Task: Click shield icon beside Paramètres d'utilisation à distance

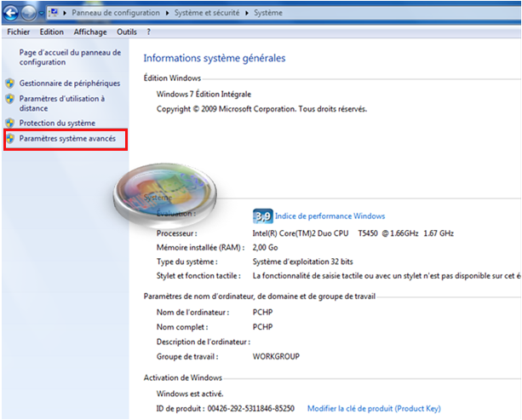Action: [x=10, y=99]
